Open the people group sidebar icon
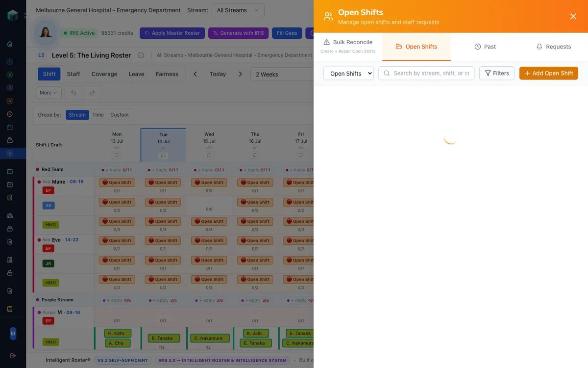Viewport: 588px width, 368px height. click(x=10, y=215)
